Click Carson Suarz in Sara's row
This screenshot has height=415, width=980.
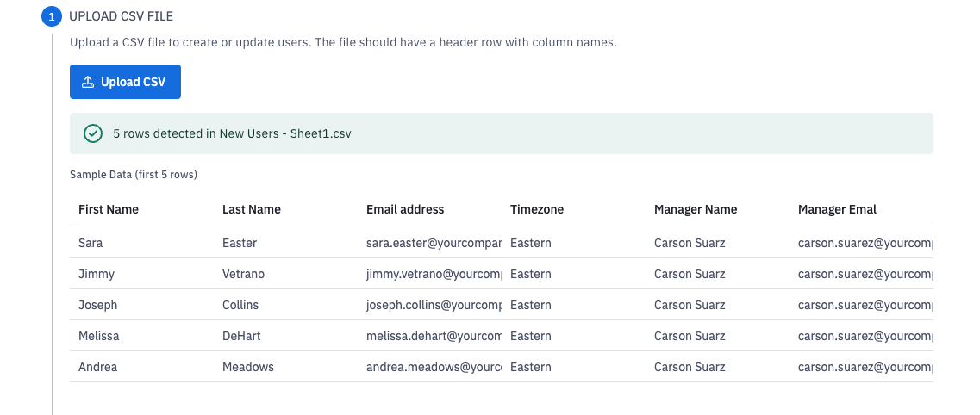coord(690,243)
